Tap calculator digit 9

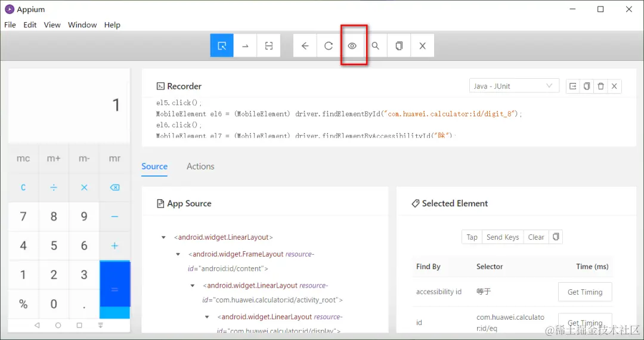point(84,217)
